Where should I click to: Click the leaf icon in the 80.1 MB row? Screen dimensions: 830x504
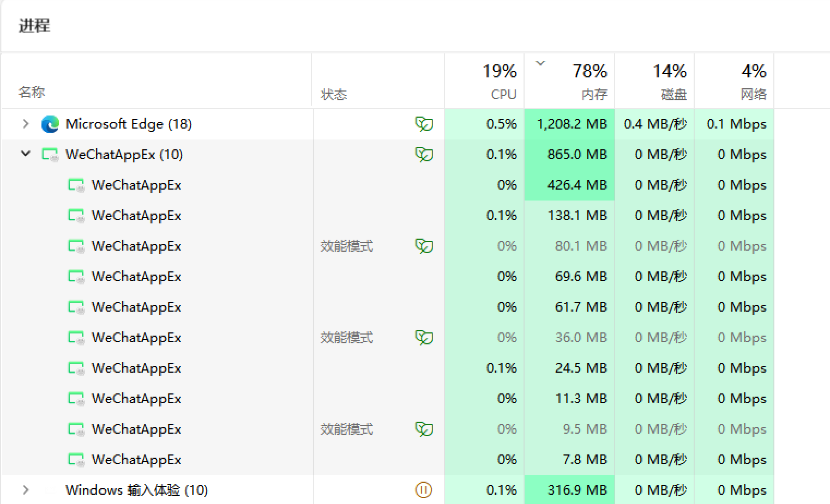pos(424,246)
